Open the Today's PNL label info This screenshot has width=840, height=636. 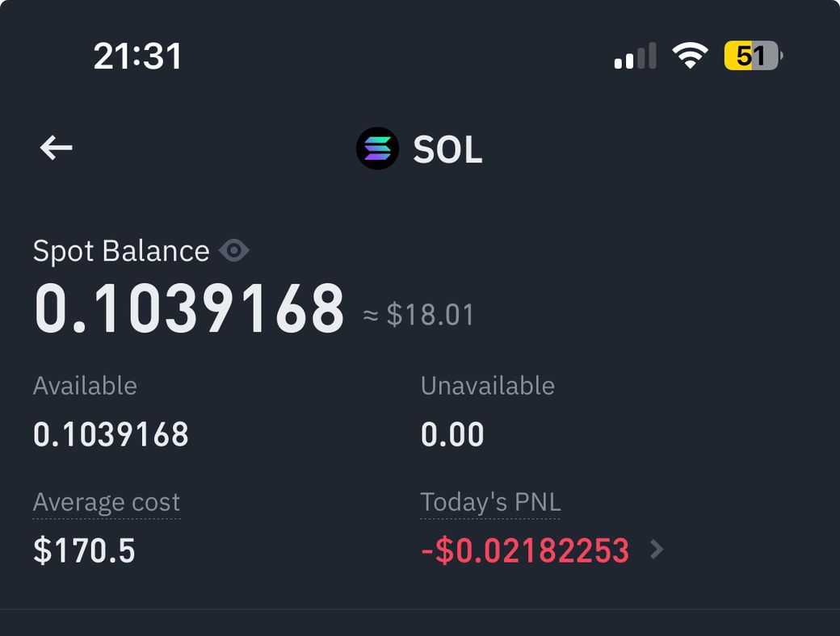(490, 503)
